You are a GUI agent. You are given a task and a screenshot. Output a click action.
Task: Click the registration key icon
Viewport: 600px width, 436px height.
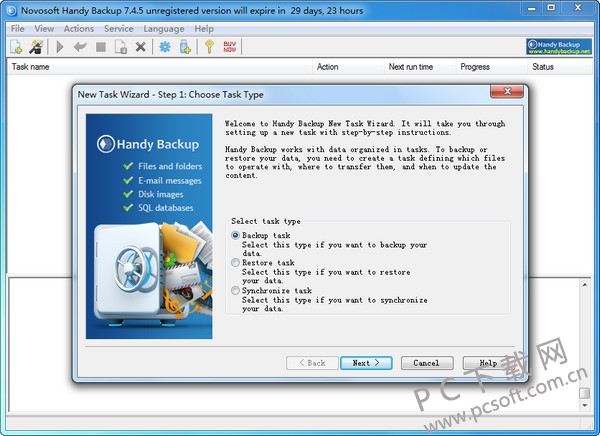pyautogui.click(x=209, y=47)
